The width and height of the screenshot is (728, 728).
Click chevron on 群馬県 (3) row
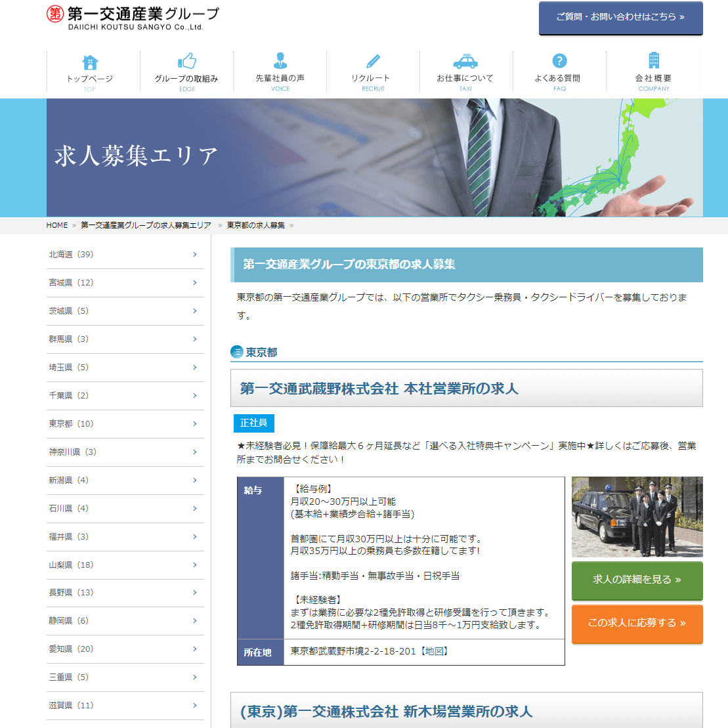click(x=195, y=339)
